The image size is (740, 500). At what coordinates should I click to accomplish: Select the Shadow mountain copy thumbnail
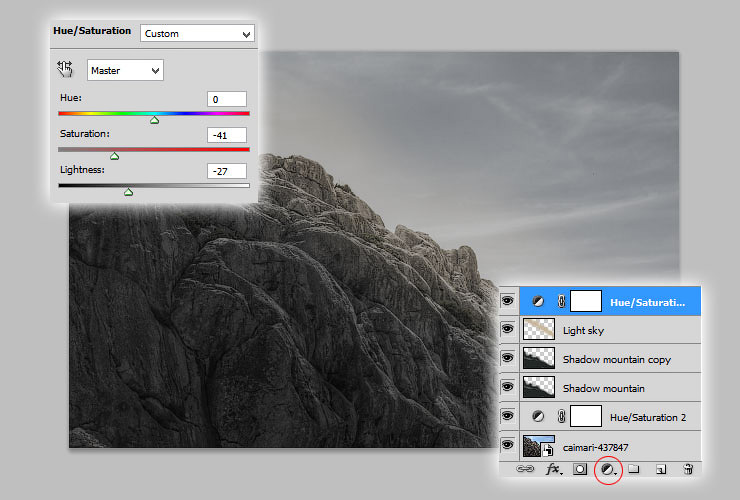(539, 358)
